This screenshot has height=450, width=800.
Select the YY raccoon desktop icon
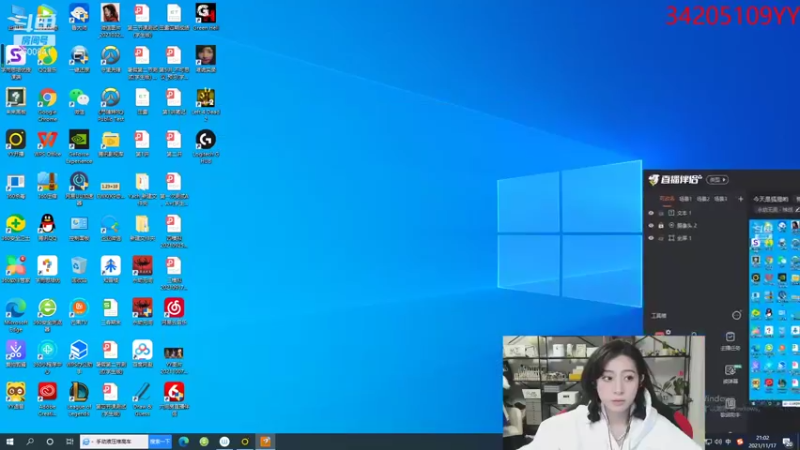[x=16, y=391]
